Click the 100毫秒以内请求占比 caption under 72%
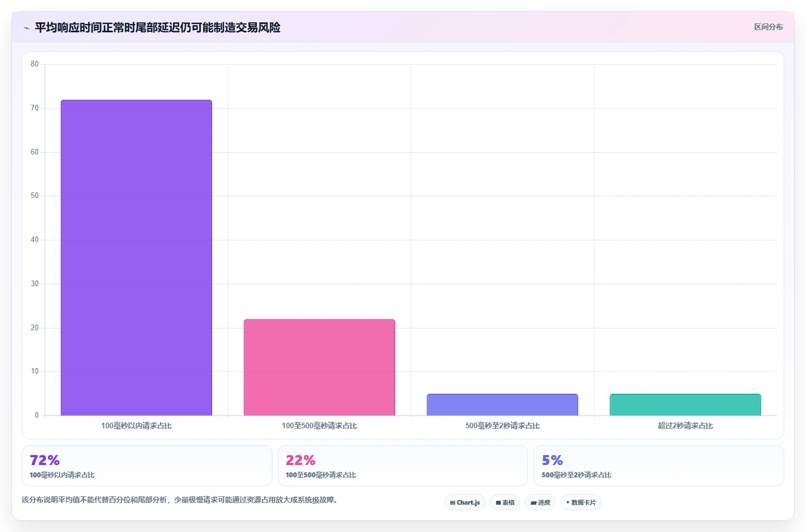The image size is (806, 532). pos(62,475)
